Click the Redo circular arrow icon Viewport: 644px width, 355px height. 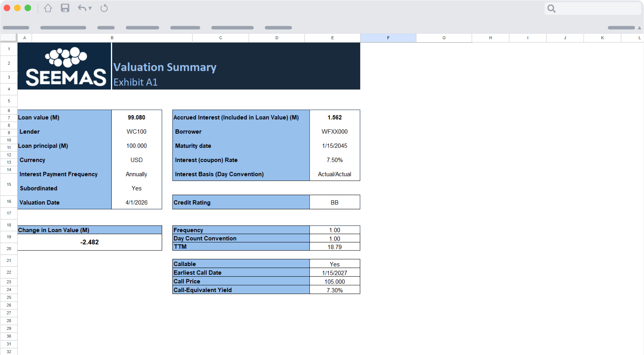pos(104,8)
